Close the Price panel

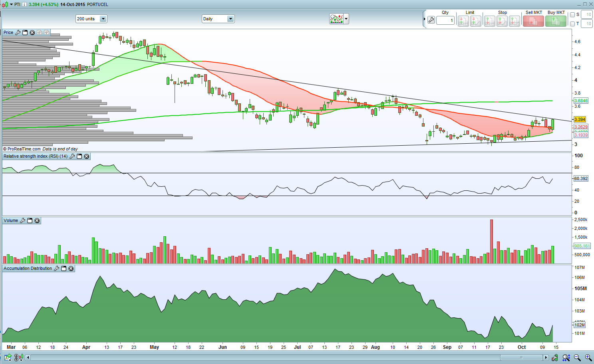coord(32,32)
